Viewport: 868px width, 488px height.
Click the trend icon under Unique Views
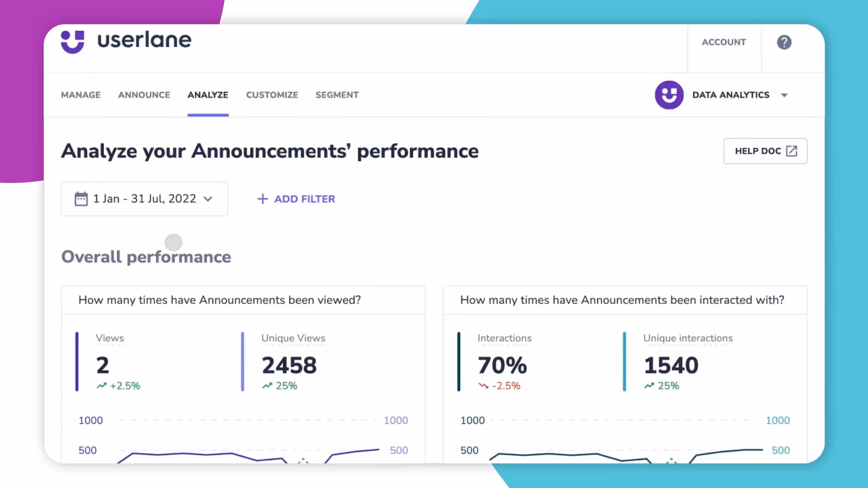pyautogui.click(x=267, y=386)
